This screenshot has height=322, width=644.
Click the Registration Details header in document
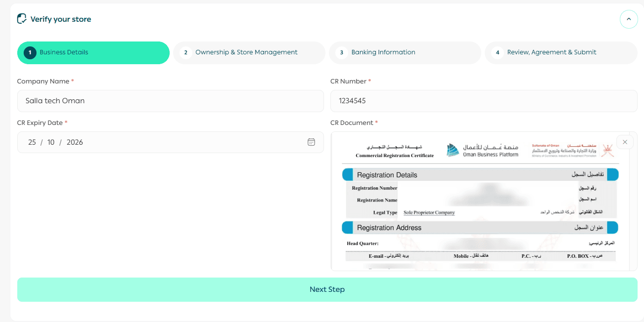point(387,175)
